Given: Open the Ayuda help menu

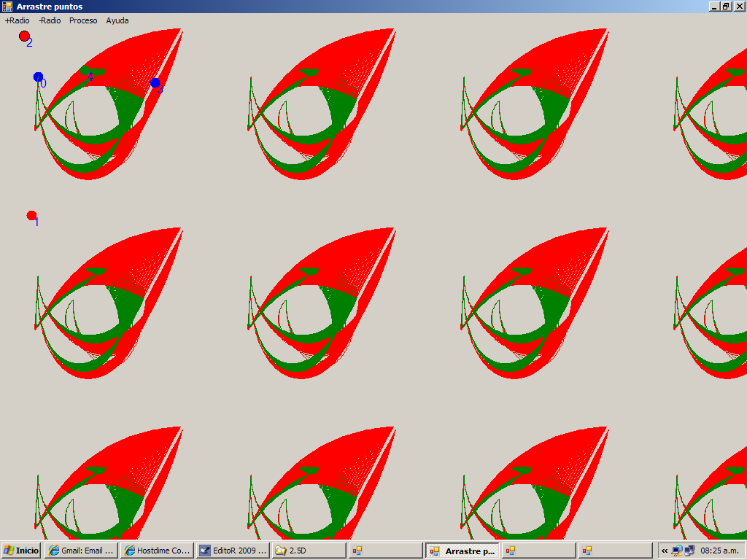Looking at the screenshot, I should coord(117,20).
